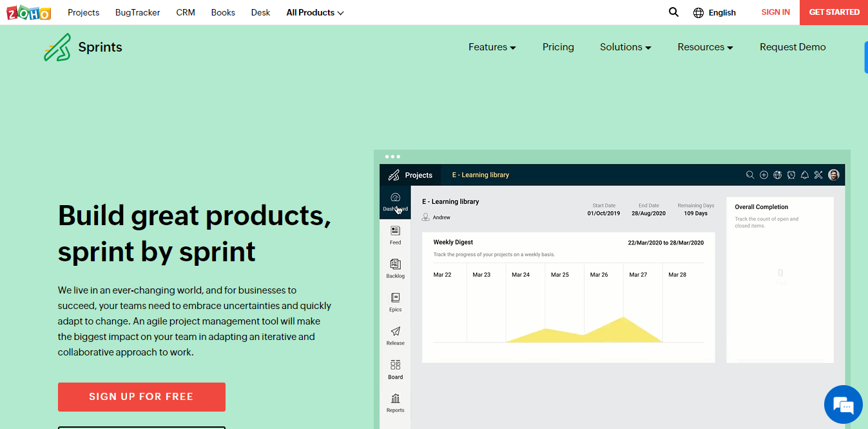The width and height of the screenshot is (868, 429).
Task: Click the Mar 28 column label
Action: coord(677,275)
